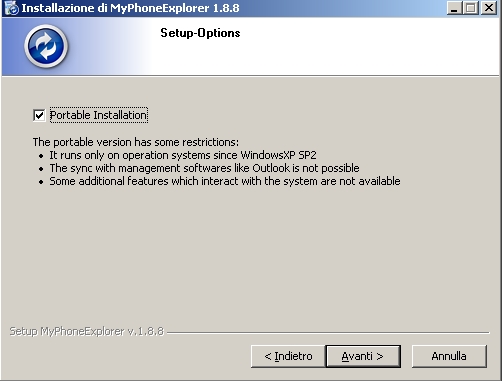Click the blue sync arrows logo
This screenshot has width=502, height=381.
pyautogui.click(x=46, y=46)
